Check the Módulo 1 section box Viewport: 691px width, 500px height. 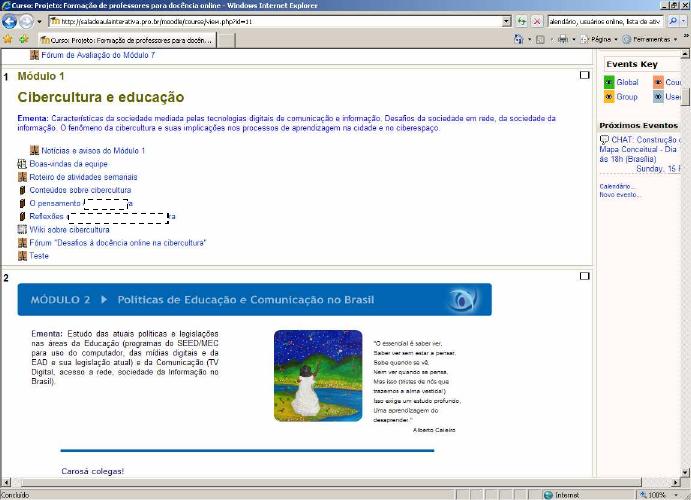coord(585,76)
